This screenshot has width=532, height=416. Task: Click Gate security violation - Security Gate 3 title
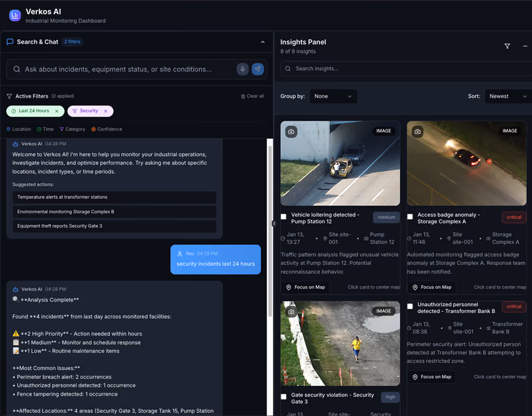pos(332,398)
